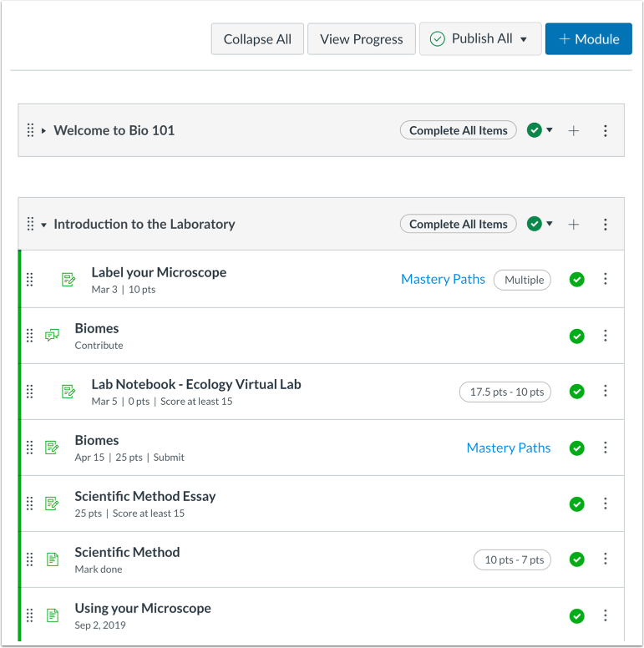The width and height of the screenshot is (644, 648).
Task: Open the options menu for Lab Notebook - Ecology Virtual Lab
Action: coord(606,392)
